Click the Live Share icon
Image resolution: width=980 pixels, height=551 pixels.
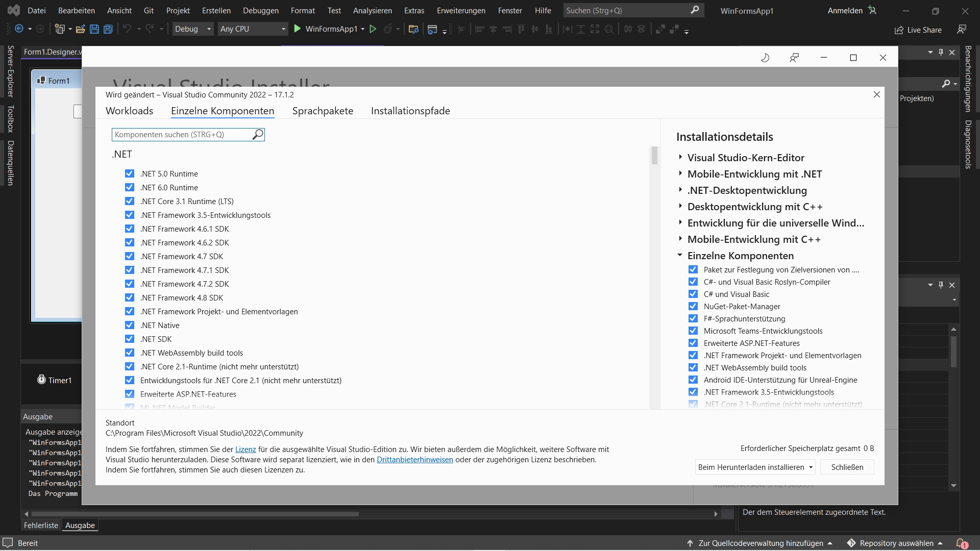click(899, 30)
